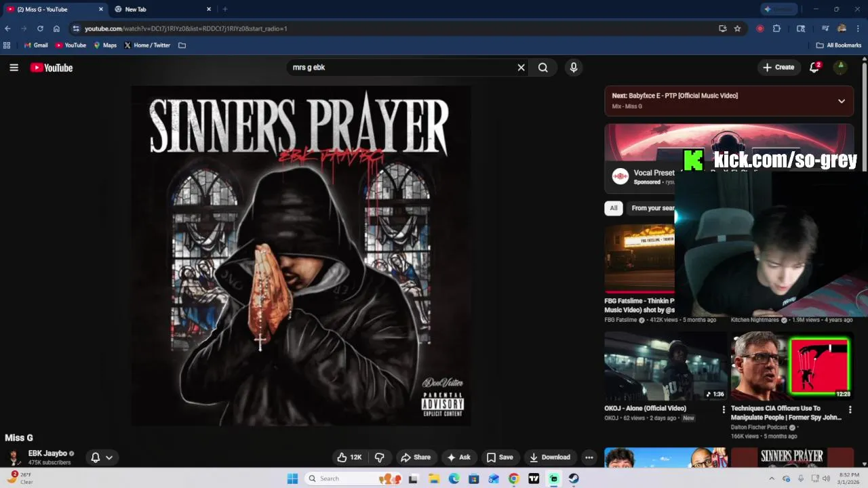Open Chrome apps grid in bookmarks bar
This screenshot has height=488, width=868.
(x=7, y=45)
